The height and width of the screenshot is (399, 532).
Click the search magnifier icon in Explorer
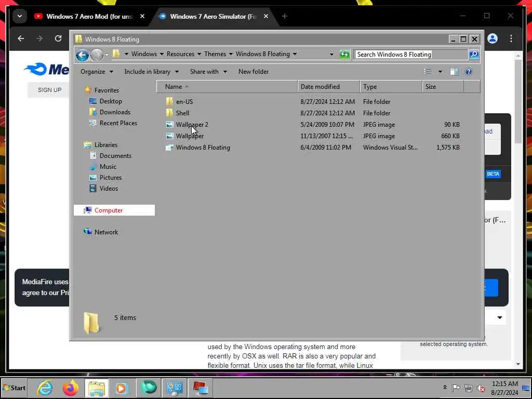pyautogui.click(x=474, y=54)
